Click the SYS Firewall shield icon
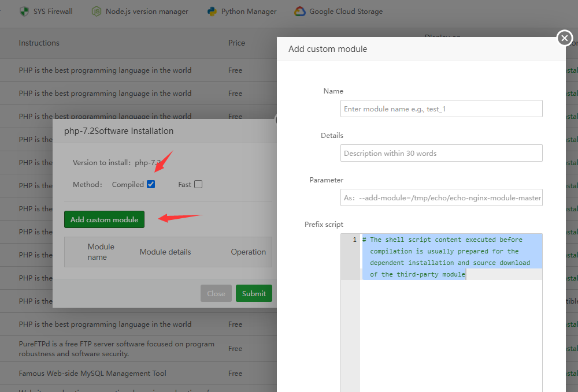The height and width of the screenshot is (392, 578). click(24, 12)
